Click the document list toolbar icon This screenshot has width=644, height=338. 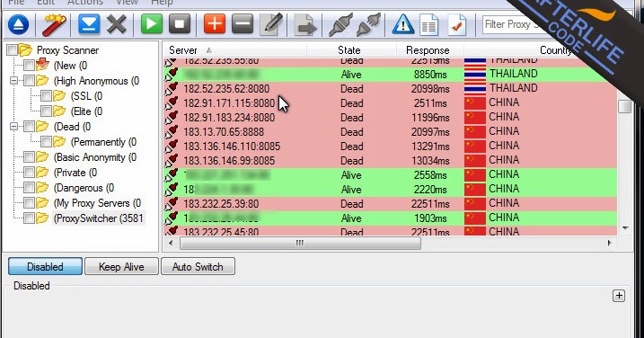pos(428,24)
